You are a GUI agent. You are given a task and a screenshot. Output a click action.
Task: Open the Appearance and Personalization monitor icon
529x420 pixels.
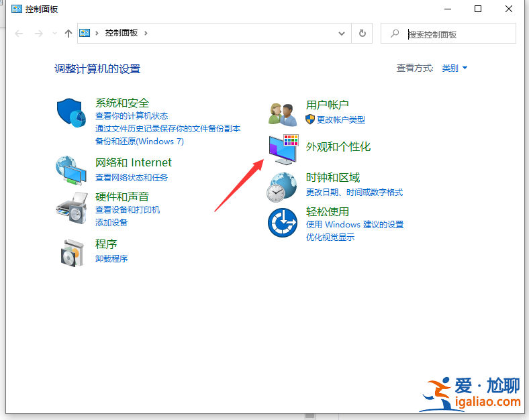pos(283,150)
